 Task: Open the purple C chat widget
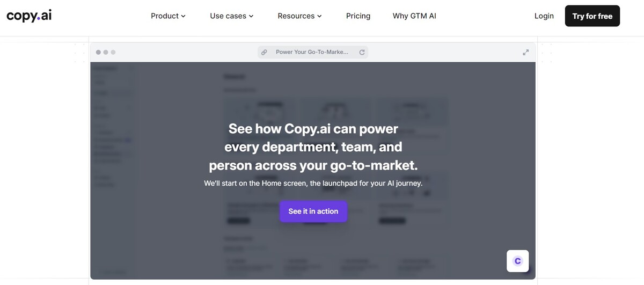click(x=518, y=261)
